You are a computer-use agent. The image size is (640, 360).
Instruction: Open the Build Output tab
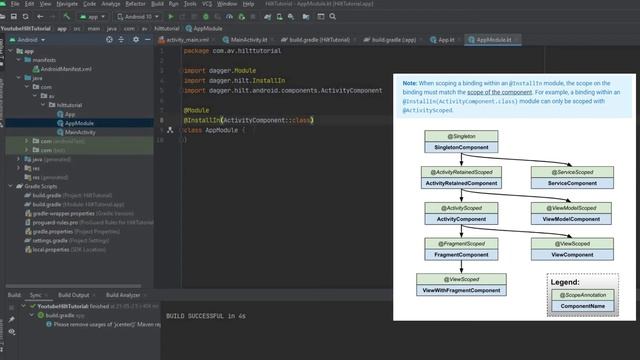click(73, 295)
